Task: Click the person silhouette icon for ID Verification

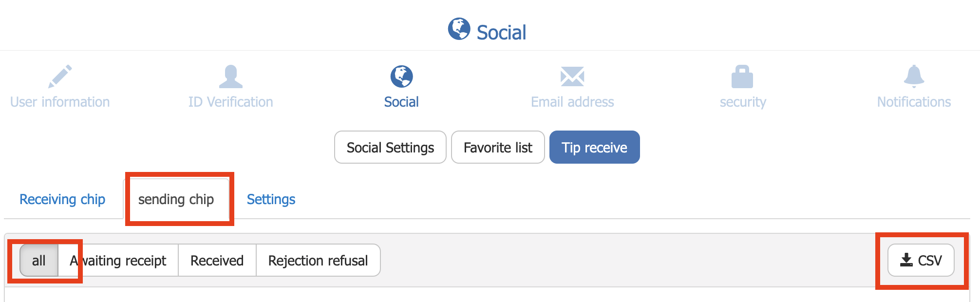Action: click(230, 76)
